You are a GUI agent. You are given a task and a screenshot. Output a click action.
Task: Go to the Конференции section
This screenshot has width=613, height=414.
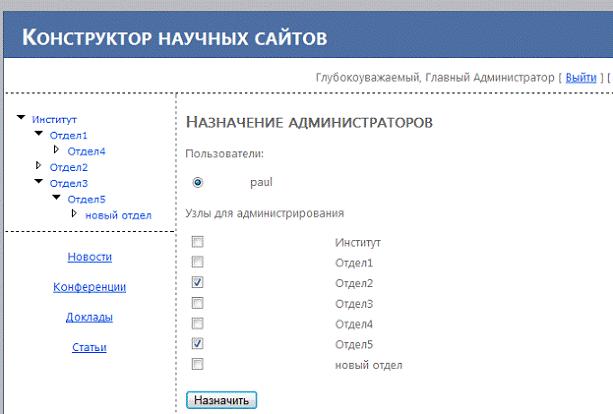[x=89, y=287]
